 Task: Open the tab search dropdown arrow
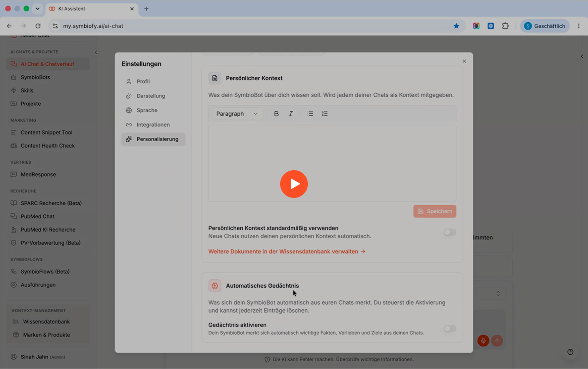[37, 9]
